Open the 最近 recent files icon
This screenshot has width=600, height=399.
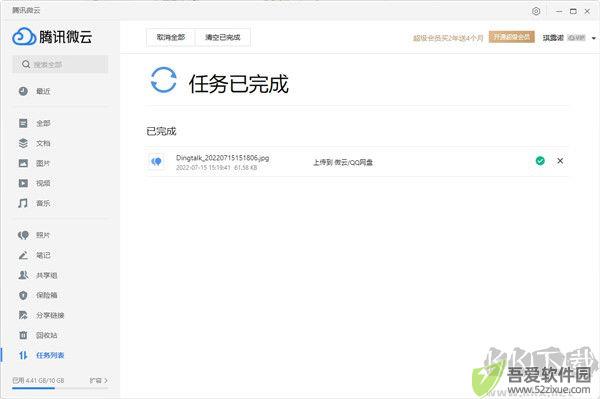click(23, 91)
